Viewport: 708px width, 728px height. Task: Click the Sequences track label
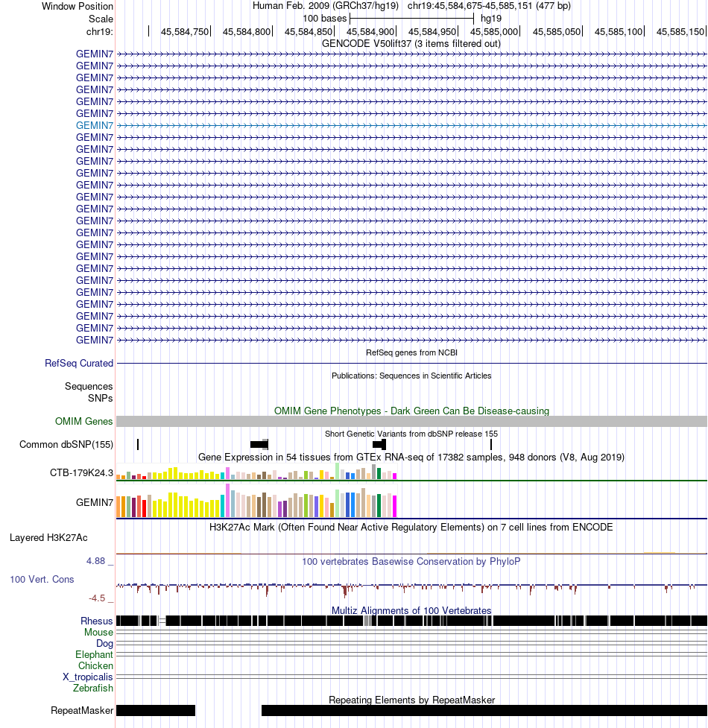point(89,386)
